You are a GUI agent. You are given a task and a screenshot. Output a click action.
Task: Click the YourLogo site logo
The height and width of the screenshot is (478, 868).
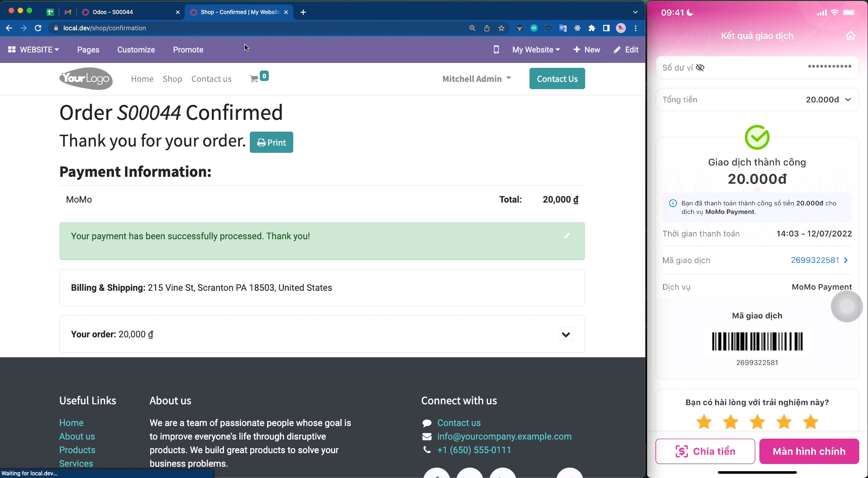[86, 79]
